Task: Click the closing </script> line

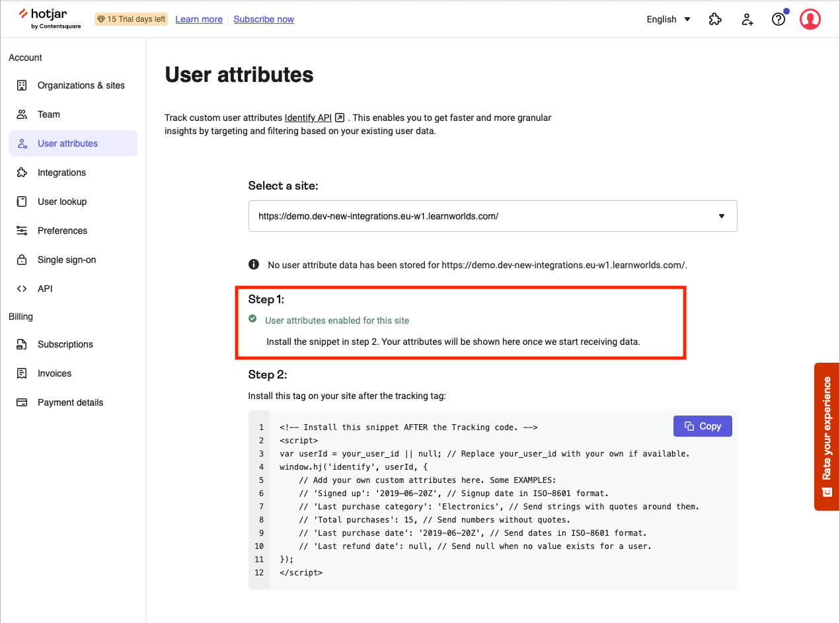Action: pos(301,573)
